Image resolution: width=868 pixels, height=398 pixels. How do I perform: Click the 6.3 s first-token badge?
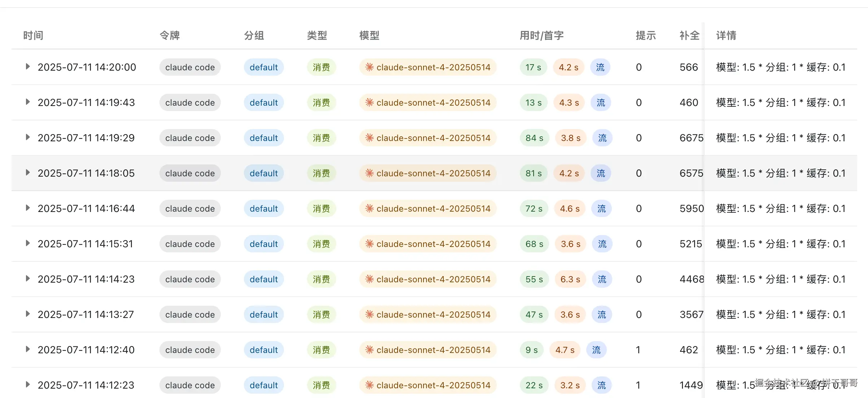570,279
